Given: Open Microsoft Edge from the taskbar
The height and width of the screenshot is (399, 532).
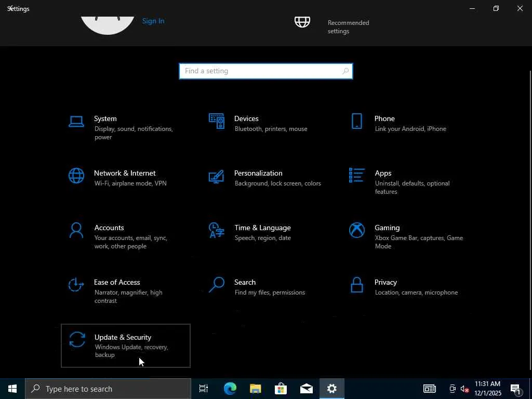Looking at the screenshot, I should (230, 389).
